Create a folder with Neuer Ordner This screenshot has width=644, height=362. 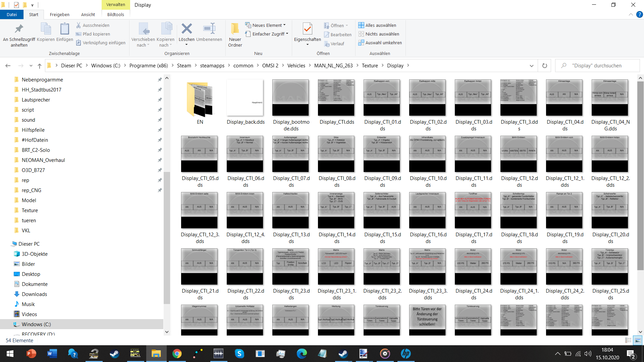click(235, 35)
